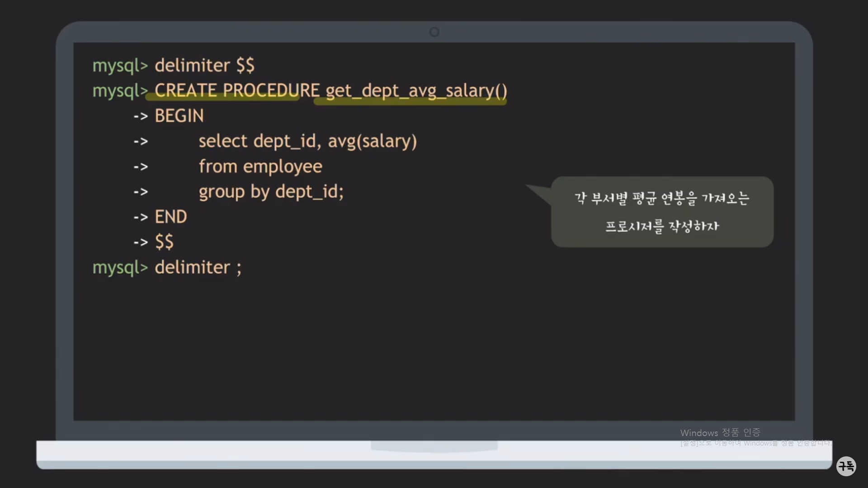Click the get_dept_avg_salary() procedure name

416,90
